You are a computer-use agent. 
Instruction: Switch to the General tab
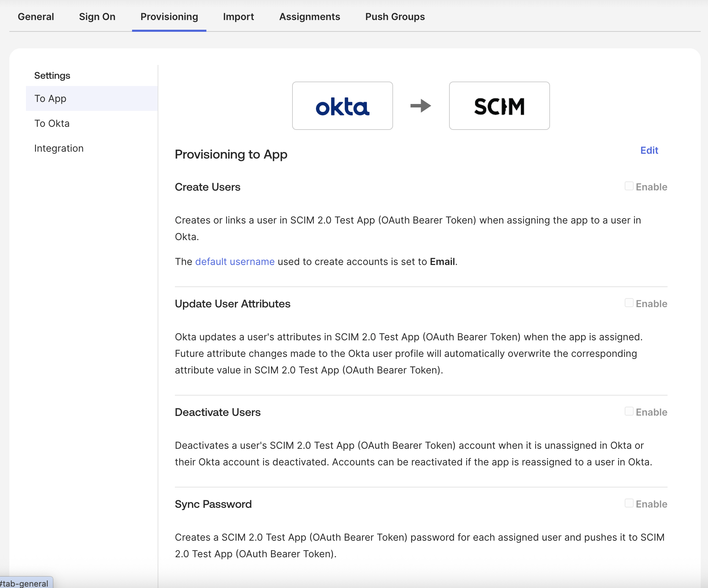(36, 17)
